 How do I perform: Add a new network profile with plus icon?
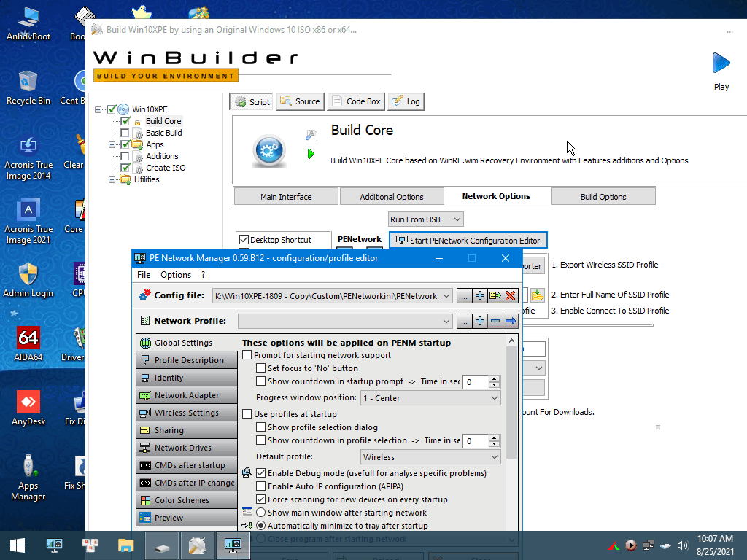(480, 321)
